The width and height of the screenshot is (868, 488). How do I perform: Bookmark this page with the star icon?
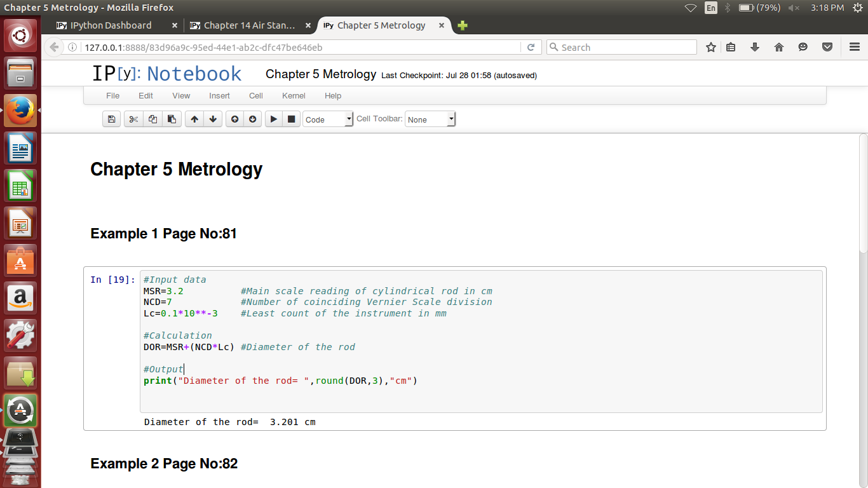711,47
